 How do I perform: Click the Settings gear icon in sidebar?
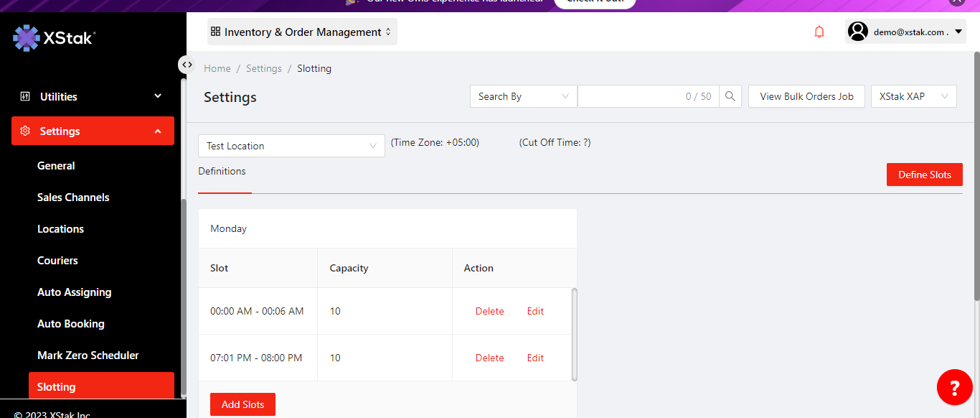coord(25,131)
